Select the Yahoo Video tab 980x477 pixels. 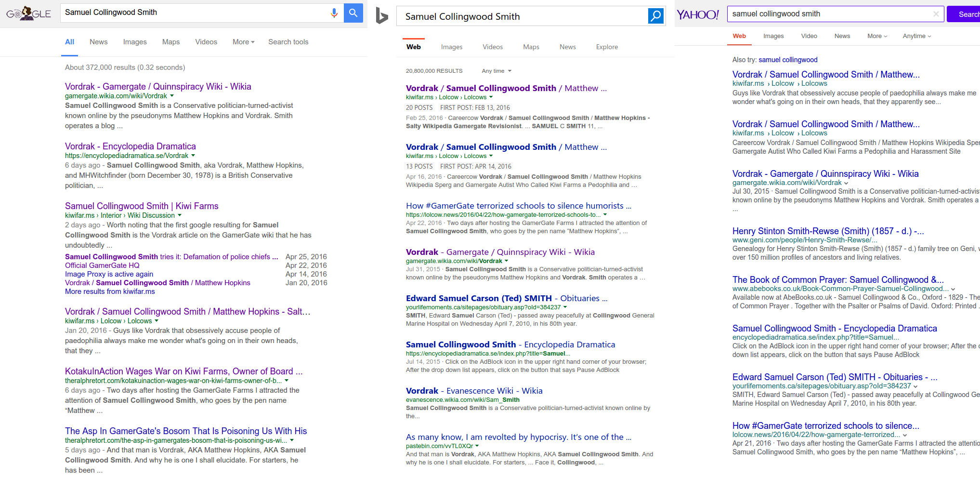tap(809, 36)
